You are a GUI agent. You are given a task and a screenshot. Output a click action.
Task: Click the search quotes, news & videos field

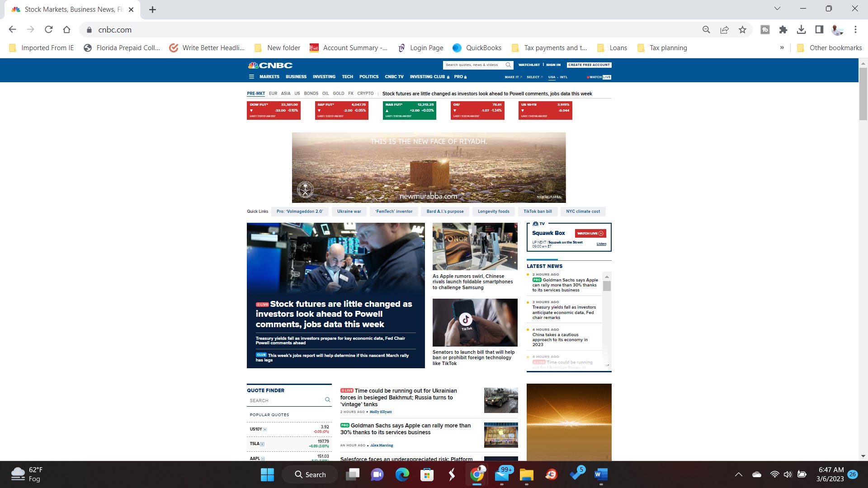474,65
